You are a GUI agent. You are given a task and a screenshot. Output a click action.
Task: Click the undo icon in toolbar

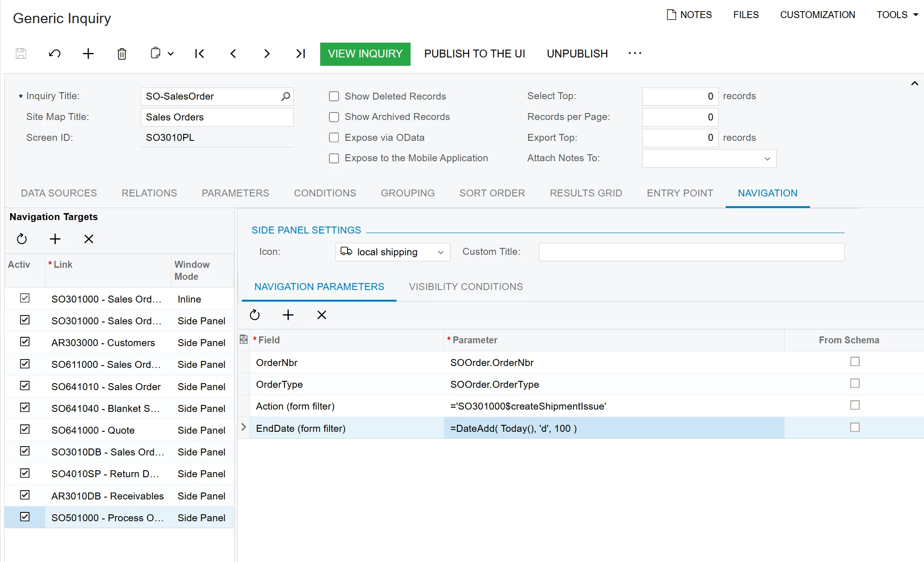55,54
